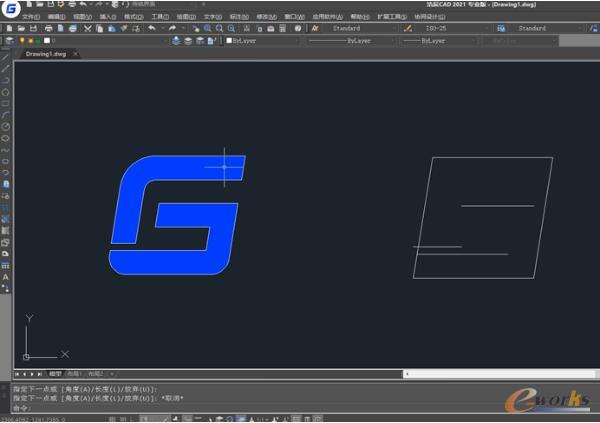Click the layer color white swatch
Viewport: 600px width, 423px height.
(47, 41)
